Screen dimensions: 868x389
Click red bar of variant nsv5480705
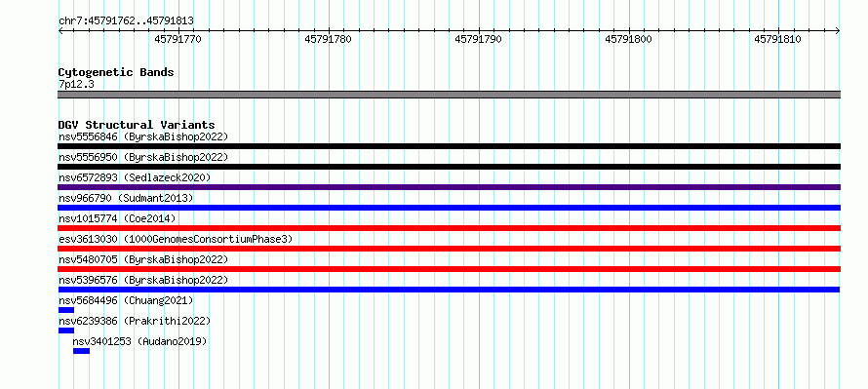[x=449, y=269]
